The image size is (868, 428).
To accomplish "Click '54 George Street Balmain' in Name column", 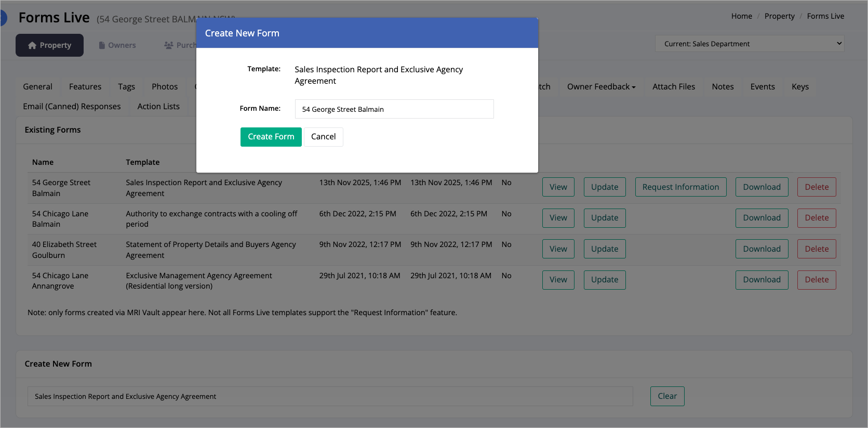I will (x=61, y=188).
